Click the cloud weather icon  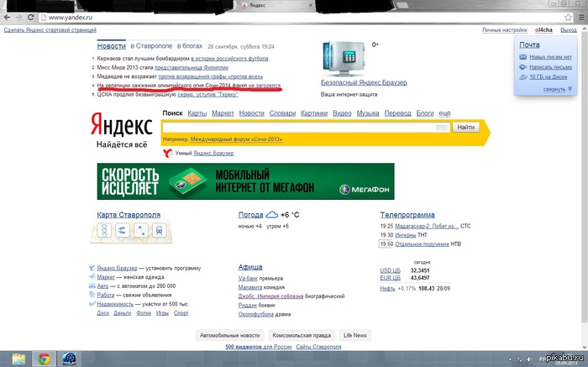[x=271, y=215]
